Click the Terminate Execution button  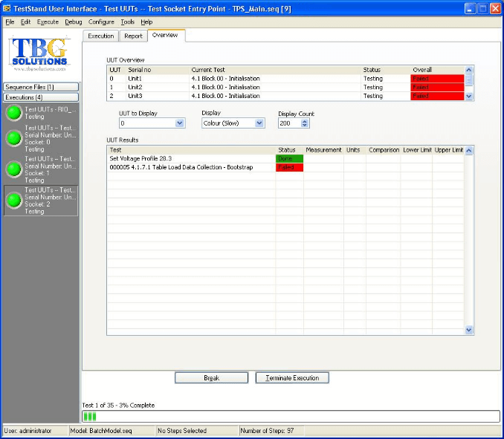(x=292, y=378)
